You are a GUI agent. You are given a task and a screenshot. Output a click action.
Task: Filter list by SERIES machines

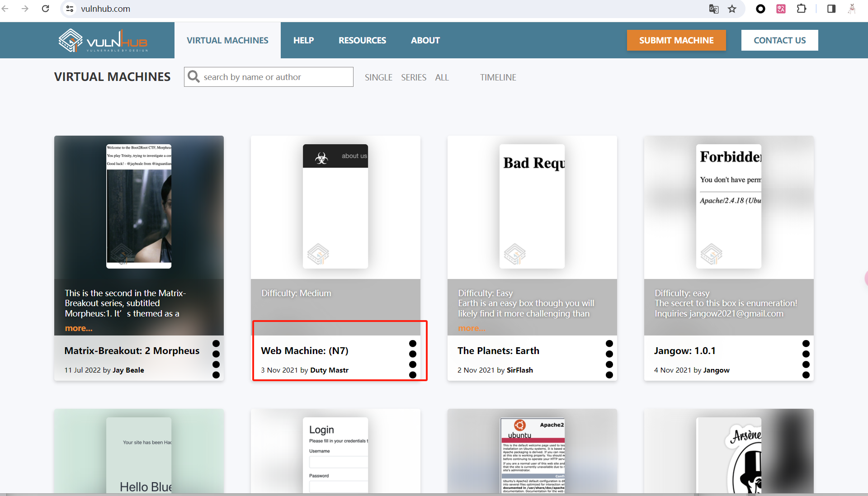click(x=414, y=77)
